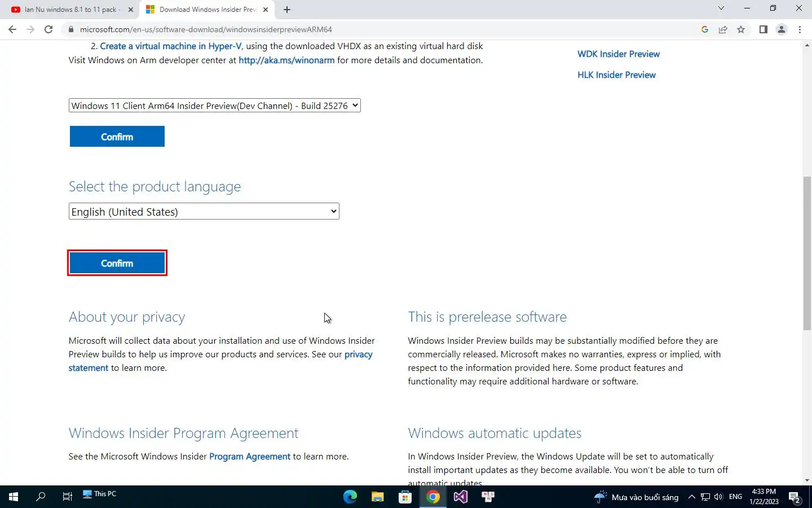Open HLK Insider Preview link

coord(616,75)
